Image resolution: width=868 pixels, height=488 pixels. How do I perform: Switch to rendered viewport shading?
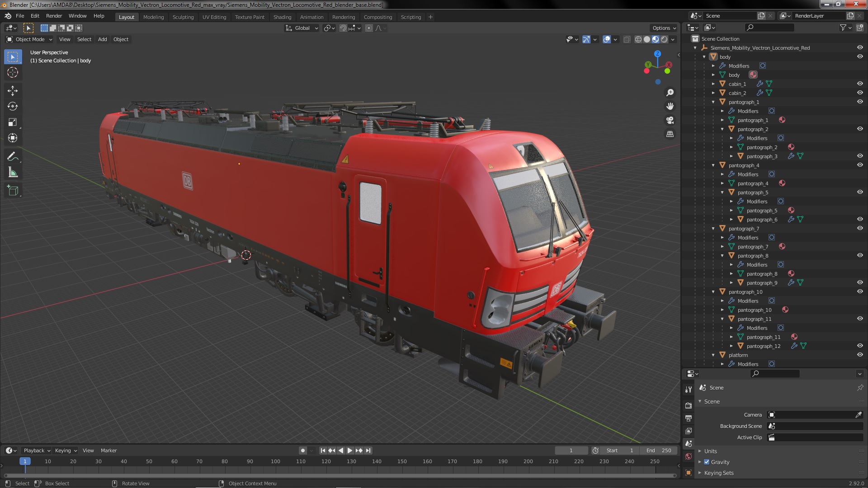(664, 39)
